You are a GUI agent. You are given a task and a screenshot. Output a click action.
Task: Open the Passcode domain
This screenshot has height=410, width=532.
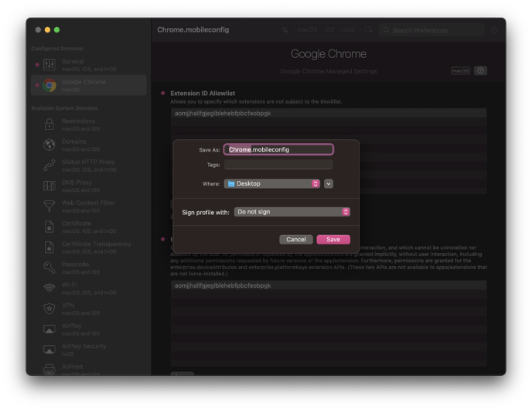point(89,268)
